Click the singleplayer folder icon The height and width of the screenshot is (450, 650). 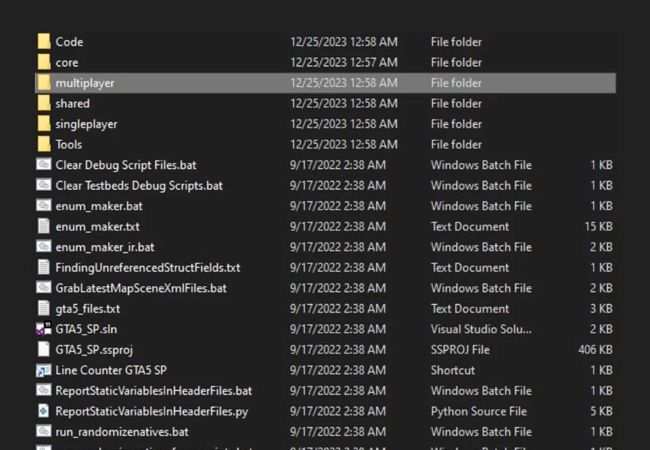click(x=44, y=124)
